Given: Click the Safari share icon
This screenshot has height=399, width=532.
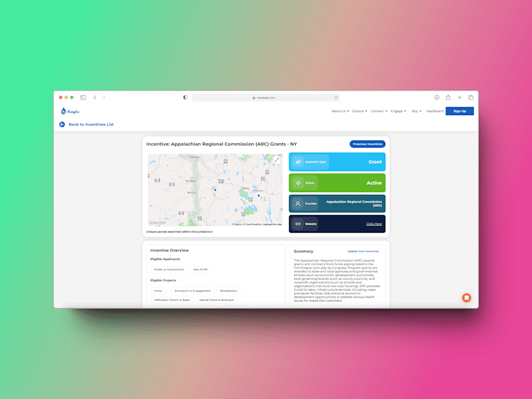Looking at the screenshot, I should [448, 97].
